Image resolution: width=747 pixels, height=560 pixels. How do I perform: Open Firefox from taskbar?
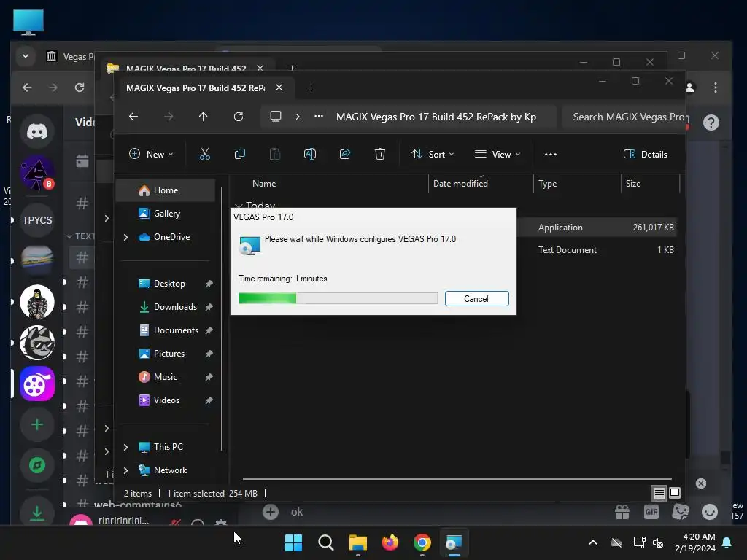[x=390, y=542]
